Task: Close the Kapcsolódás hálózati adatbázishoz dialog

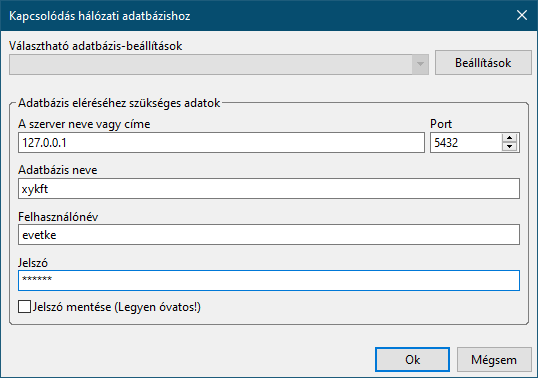Action: (x=522, y=15)
